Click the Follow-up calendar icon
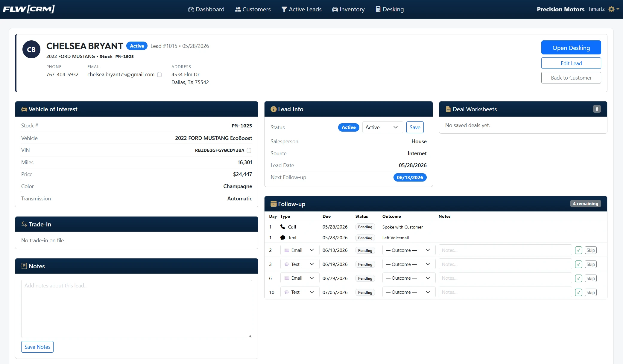 pos(273,204)
